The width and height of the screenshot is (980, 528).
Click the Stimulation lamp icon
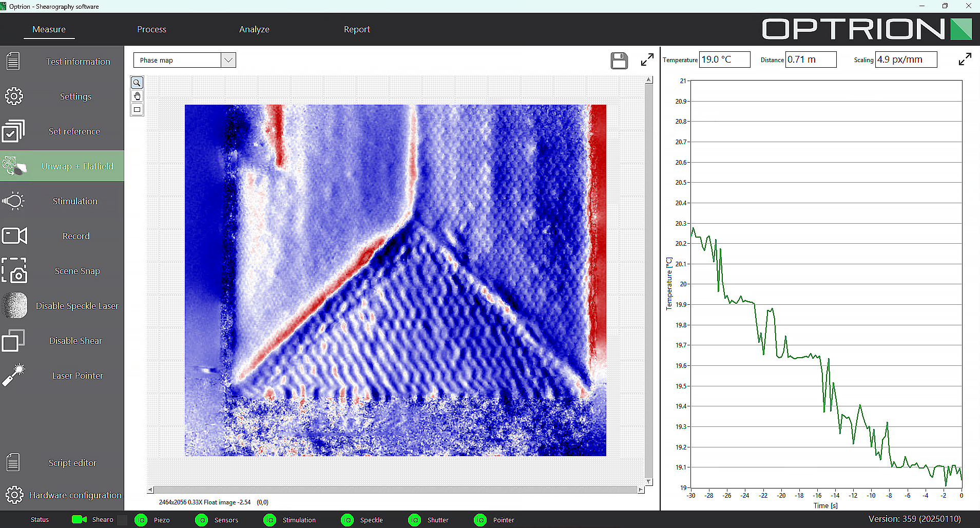point(13,201)
